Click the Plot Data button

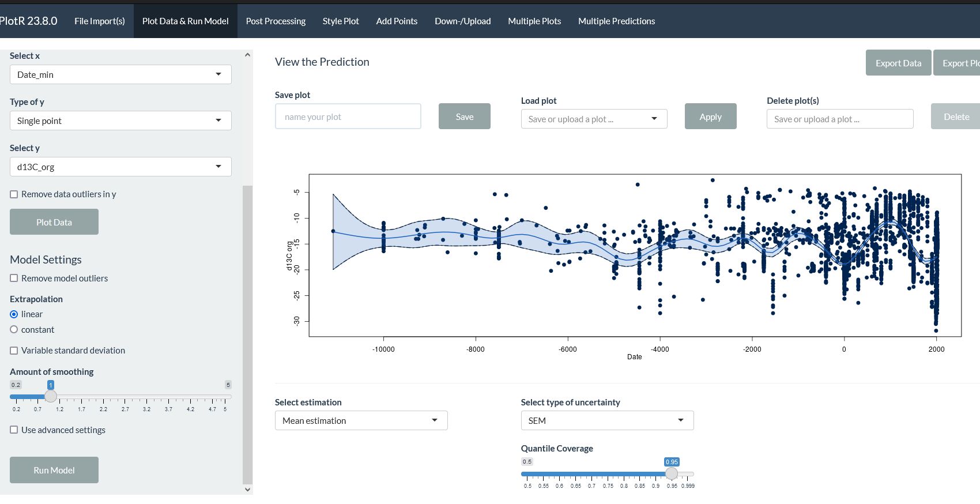[54, 222]
